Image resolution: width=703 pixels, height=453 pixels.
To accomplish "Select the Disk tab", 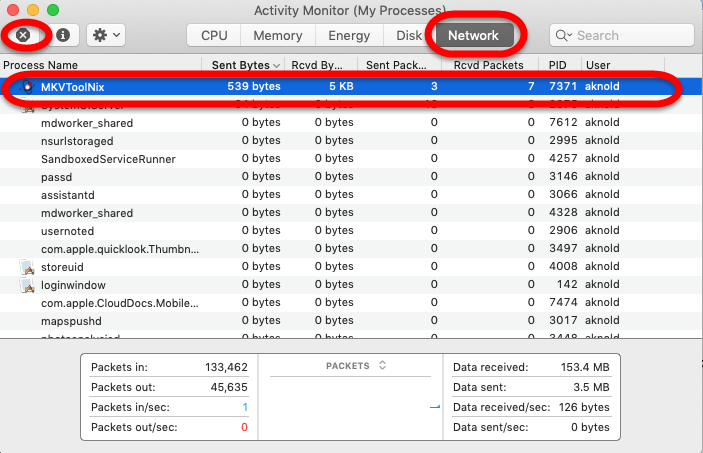I will pyautogui.click(x=407, y=35).
